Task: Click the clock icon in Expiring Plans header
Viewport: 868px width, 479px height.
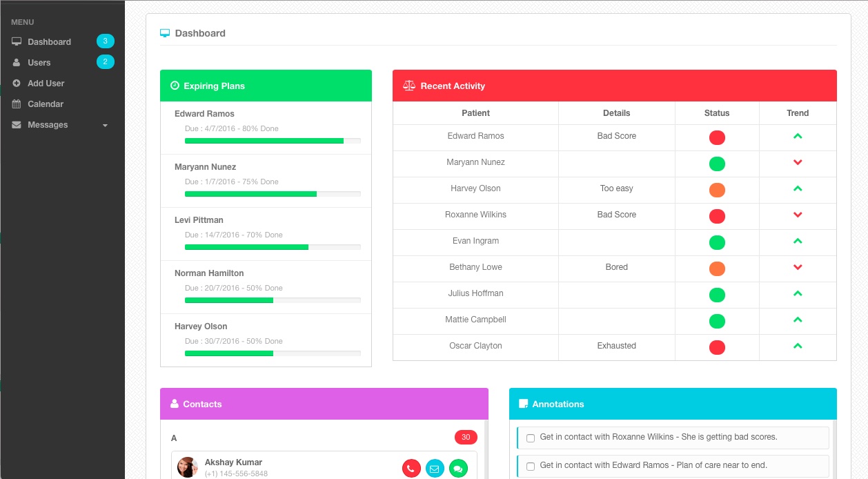Action: (175, 86)
